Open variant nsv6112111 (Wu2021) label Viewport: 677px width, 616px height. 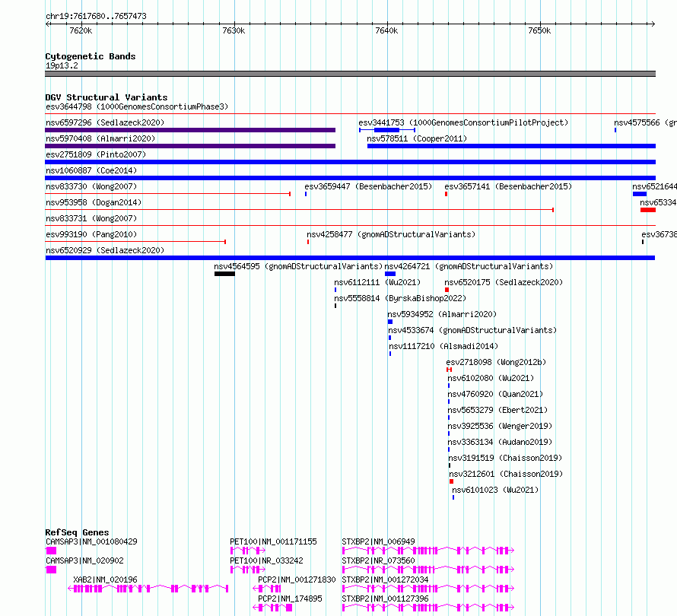pos(377,282)
